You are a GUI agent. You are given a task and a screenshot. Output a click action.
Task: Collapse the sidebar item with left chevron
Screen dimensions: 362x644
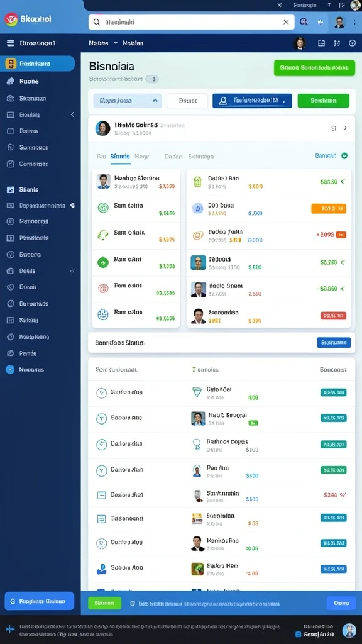pos(72,114)
